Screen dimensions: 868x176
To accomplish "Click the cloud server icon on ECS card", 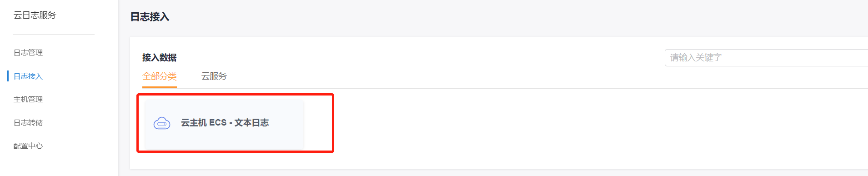I will 162,123.
